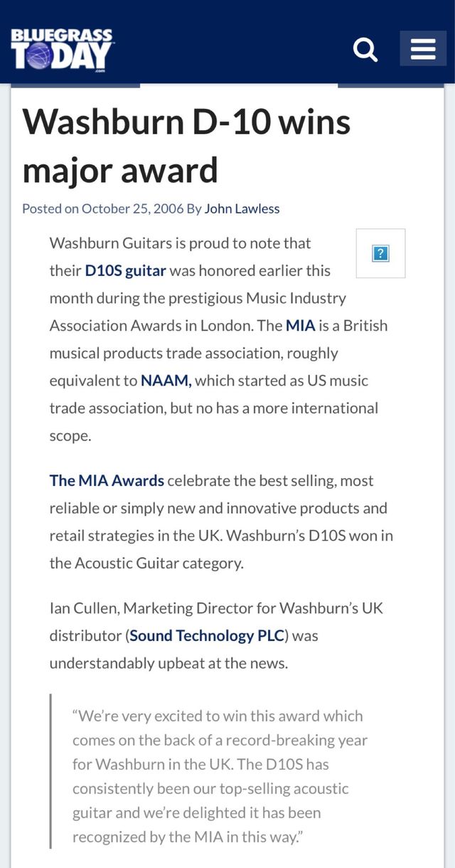
Task: Click the posted date October 25, 2006
Action: (133, 208)
